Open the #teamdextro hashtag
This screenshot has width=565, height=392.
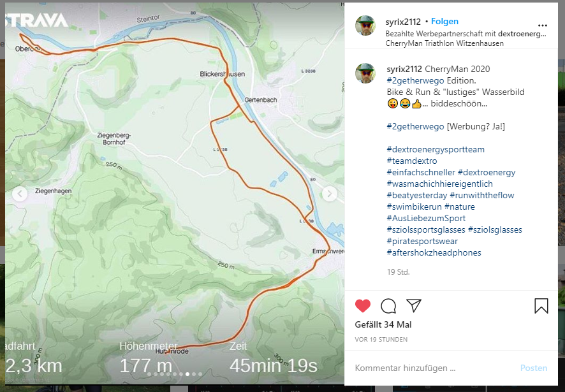(411, 161)
